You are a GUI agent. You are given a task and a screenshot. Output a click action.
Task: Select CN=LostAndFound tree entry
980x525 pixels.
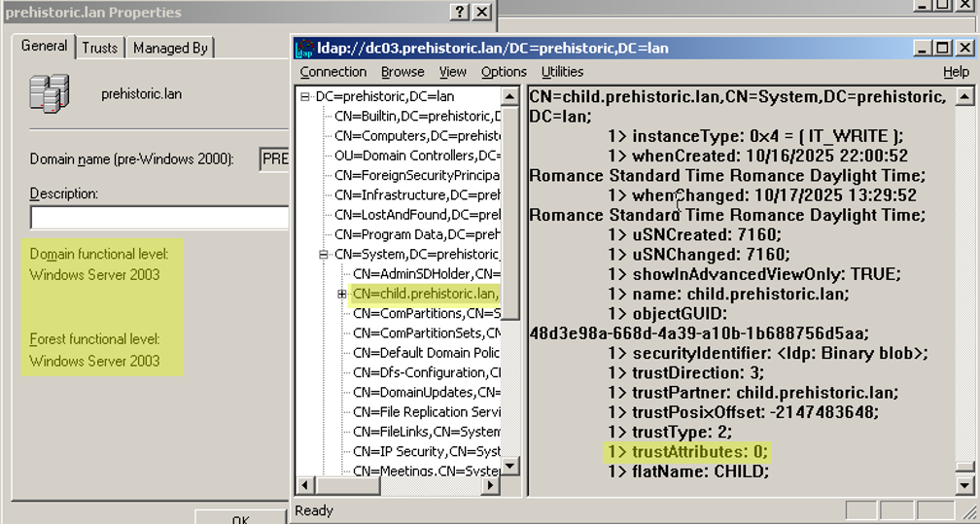[x=417, y=215]
